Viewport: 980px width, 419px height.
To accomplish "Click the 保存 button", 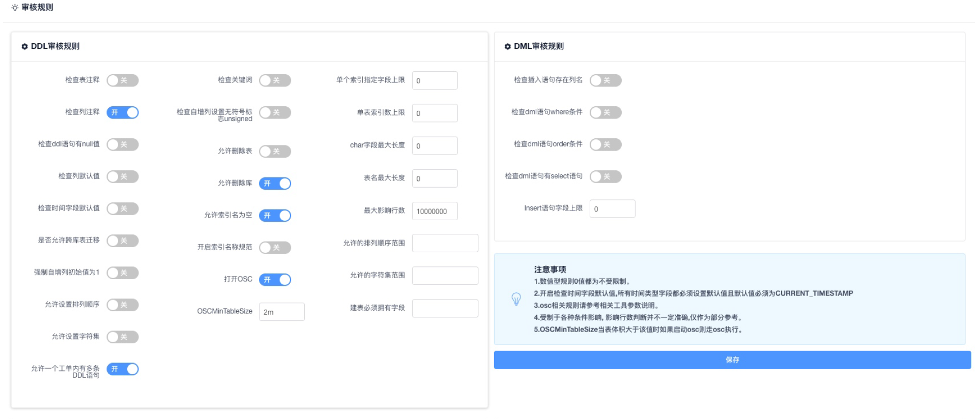I will point(732,360).
